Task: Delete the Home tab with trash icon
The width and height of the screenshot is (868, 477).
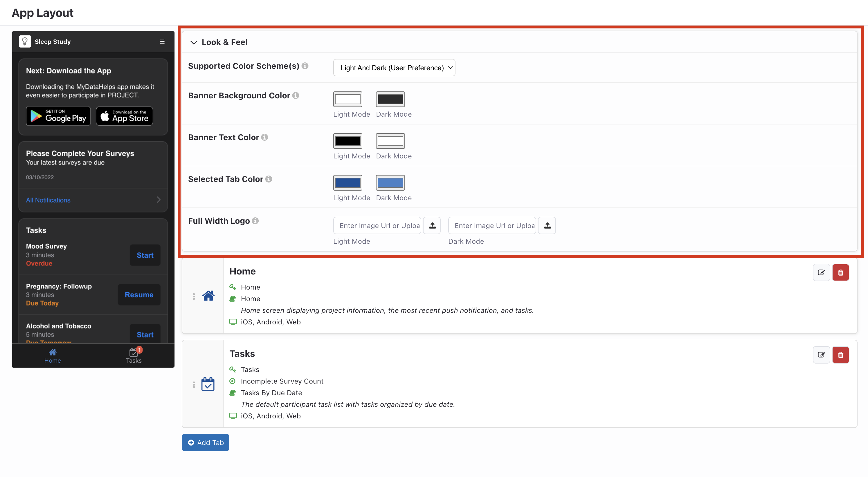Action: (840, 272)
